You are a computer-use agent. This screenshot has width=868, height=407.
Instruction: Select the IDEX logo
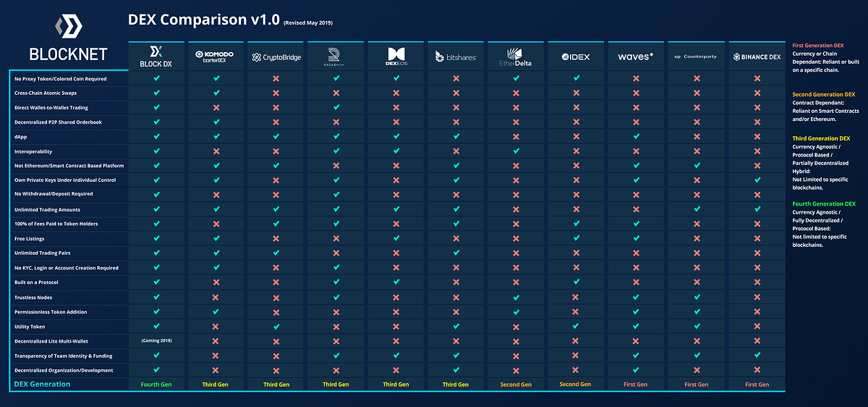click(575, 56)
